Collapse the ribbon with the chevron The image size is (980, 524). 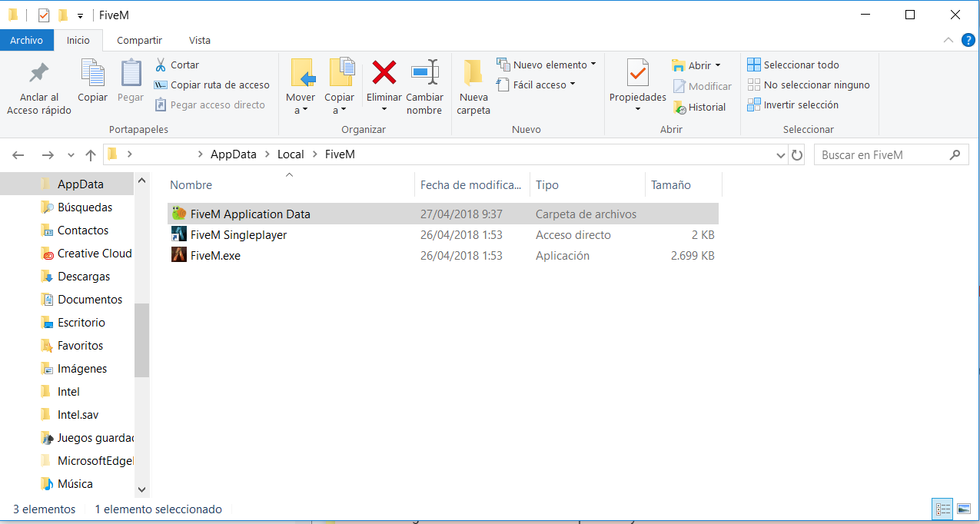(x=948, y=40)
